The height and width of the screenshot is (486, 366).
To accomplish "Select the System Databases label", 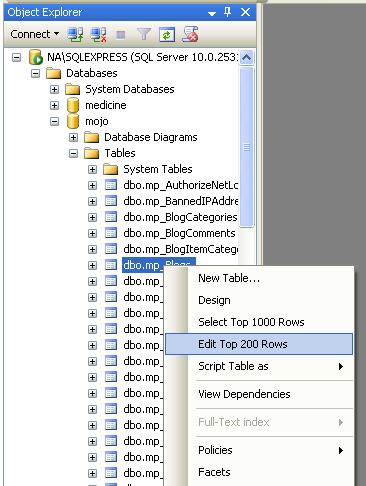I will click(x=130, y=89).
